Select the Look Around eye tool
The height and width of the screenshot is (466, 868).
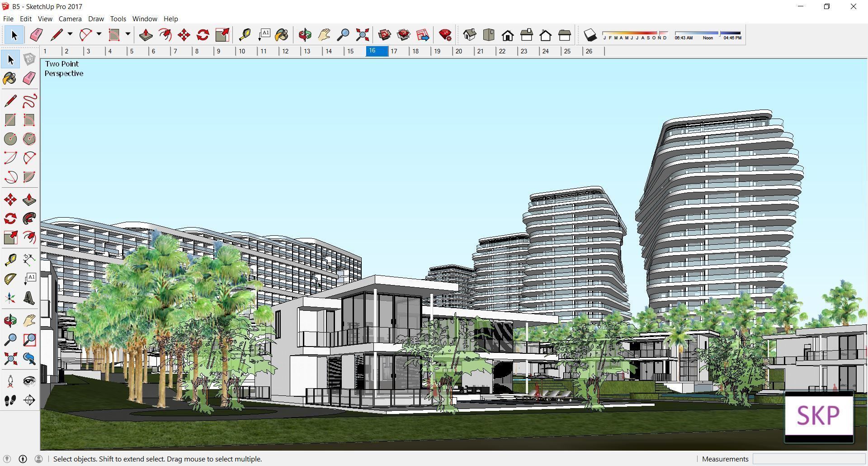coord(29,381)
